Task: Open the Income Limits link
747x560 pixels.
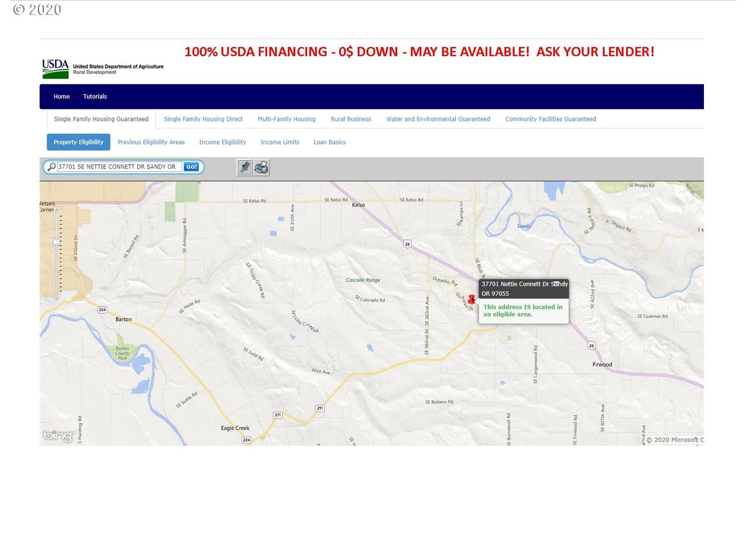Action: coord(279,142)
